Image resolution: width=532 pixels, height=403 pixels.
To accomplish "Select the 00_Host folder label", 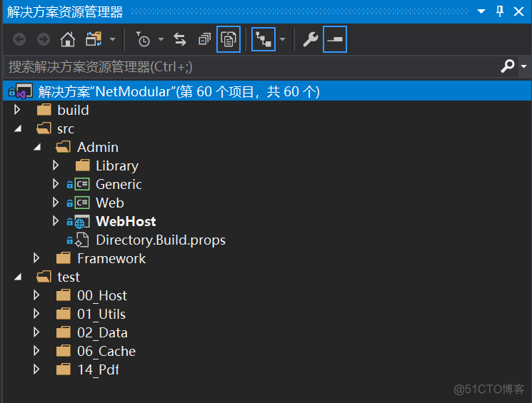I will tap(102, 295).
